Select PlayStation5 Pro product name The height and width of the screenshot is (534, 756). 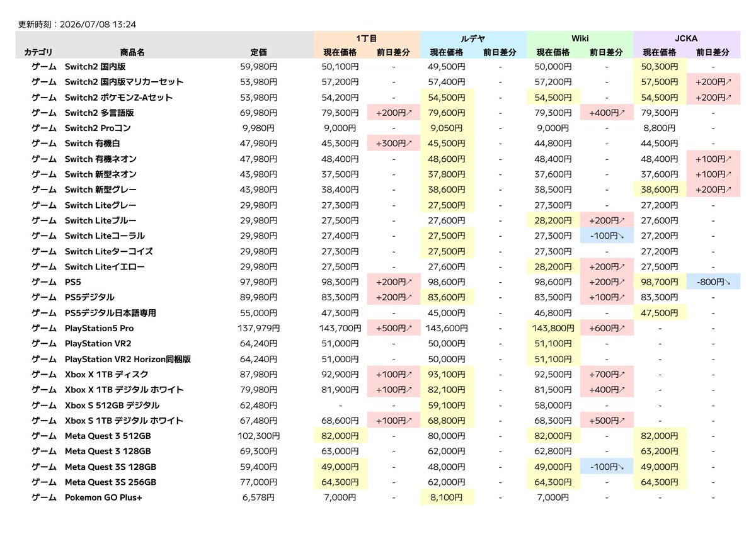(99, 328)
